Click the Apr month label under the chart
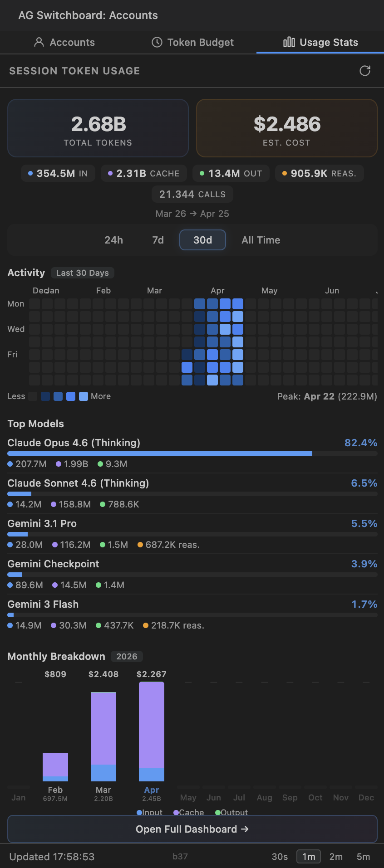 click(152, 790)
